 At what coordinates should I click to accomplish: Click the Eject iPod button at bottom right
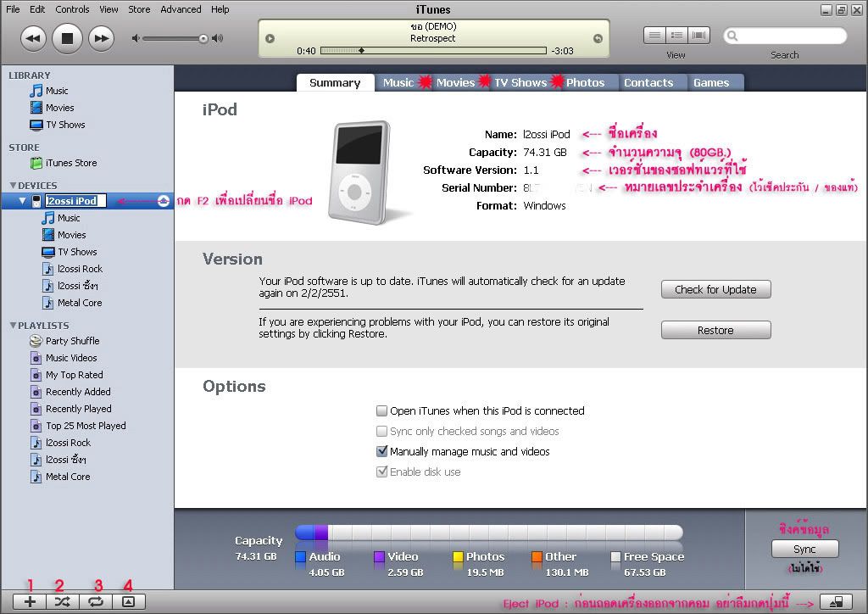(x=836, y=602)
